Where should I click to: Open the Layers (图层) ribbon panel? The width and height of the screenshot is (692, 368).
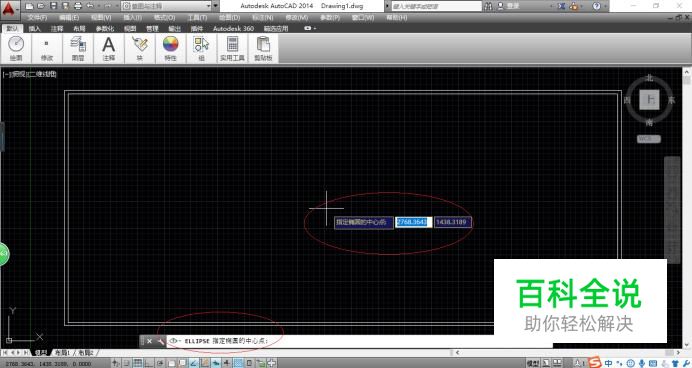point(78,49)
